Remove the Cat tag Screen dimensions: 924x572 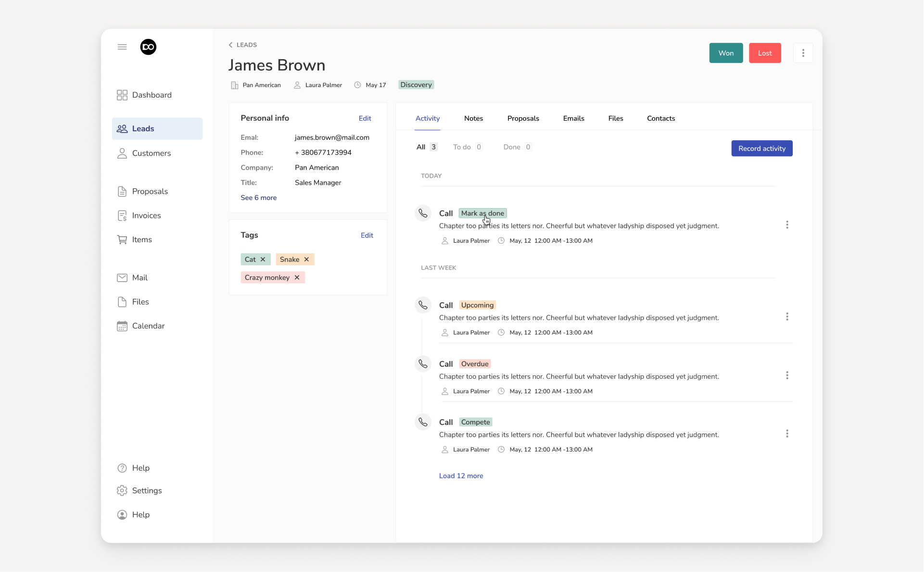coord(263,260)
